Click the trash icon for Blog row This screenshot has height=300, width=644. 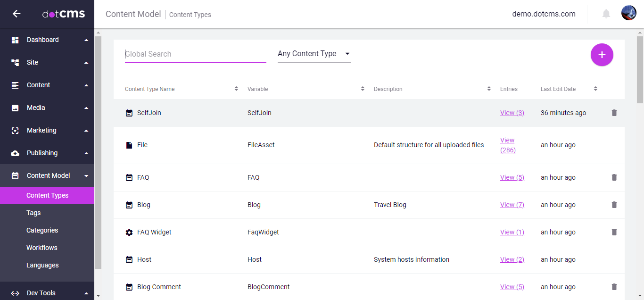[x=614, y=205]
